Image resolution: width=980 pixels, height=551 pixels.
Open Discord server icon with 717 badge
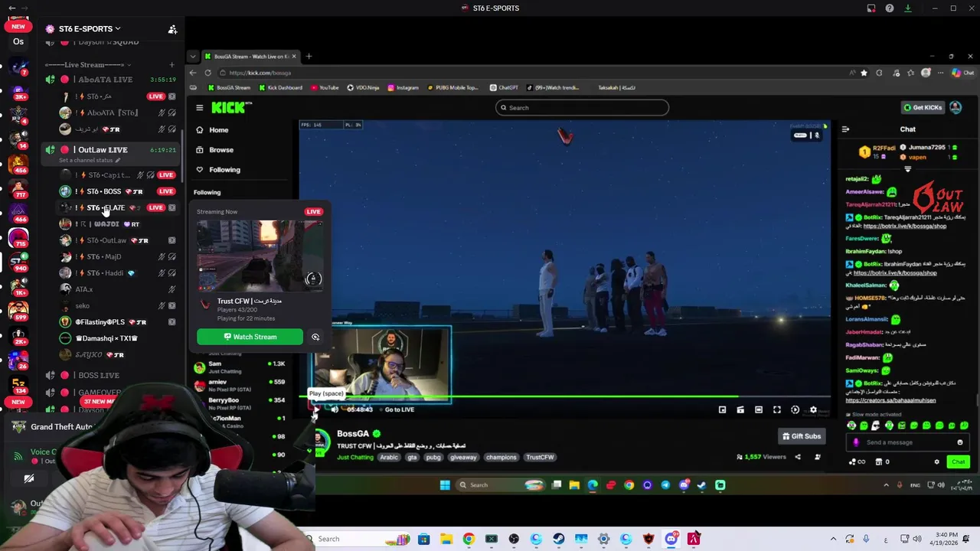click(18, 187)
